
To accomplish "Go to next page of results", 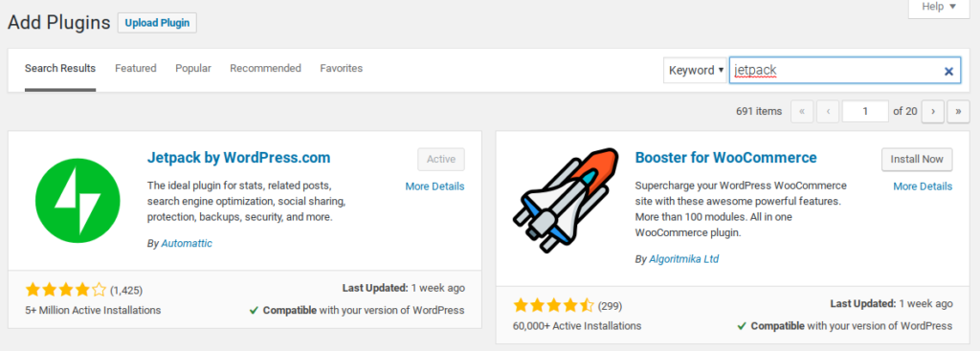I will 933,111.
